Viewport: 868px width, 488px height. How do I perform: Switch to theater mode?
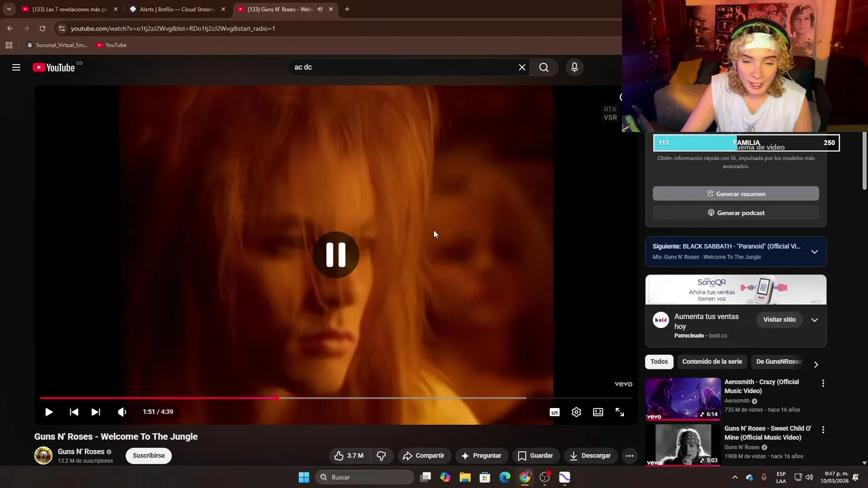pyautogui.click(x=598, y=412)
